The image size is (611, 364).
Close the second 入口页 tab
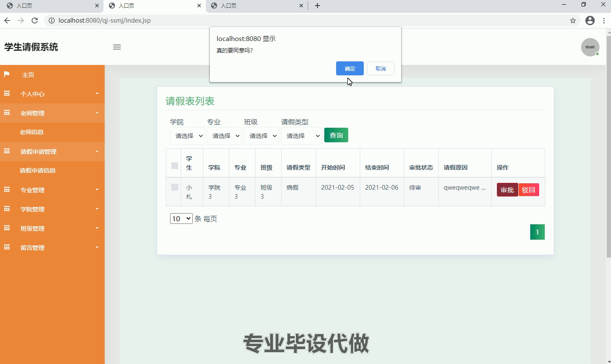pyautogui.click(x=199, y=6)
